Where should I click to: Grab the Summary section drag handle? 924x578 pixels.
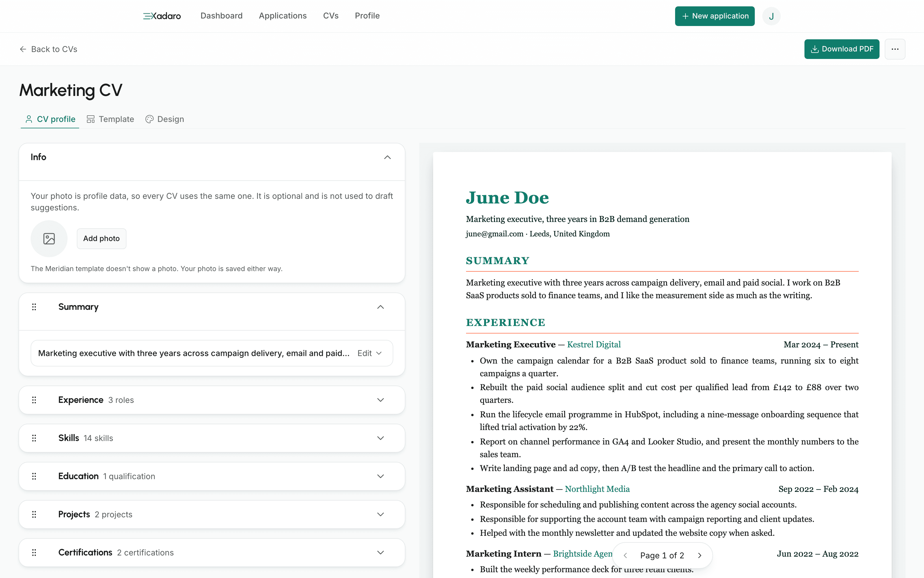tap(34, 307)
